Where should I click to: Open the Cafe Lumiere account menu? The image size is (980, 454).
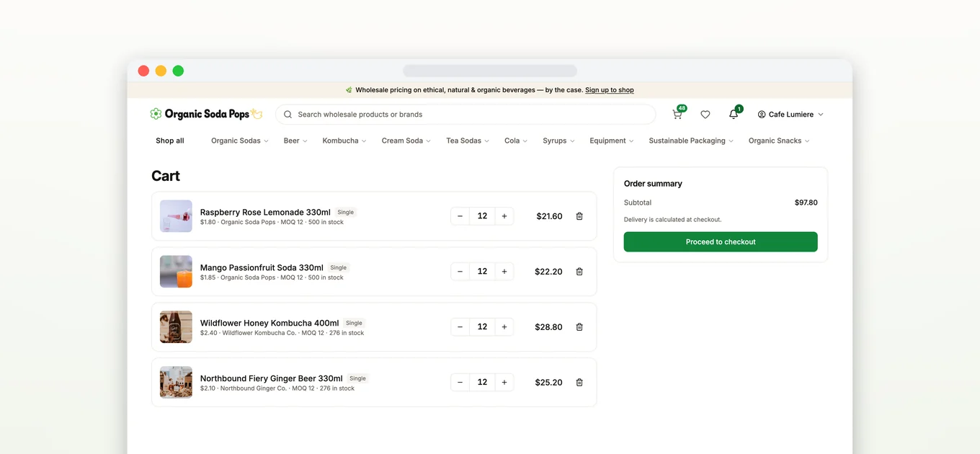[x=790, y=114]
